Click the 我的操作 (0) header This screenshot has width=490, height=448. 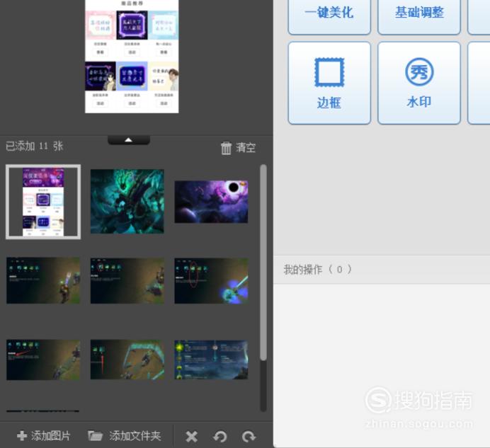(382, 270)
